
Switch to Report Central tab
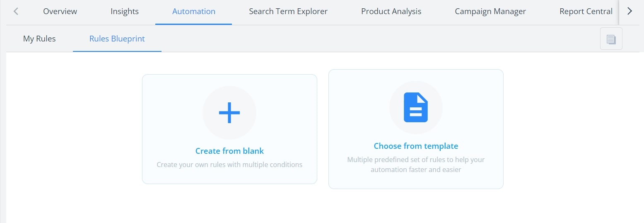[586, 12]
